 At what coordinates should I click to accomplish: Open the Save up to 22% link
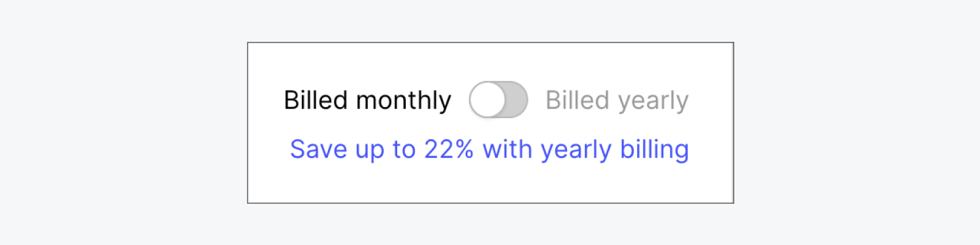(x=489, y=150)
